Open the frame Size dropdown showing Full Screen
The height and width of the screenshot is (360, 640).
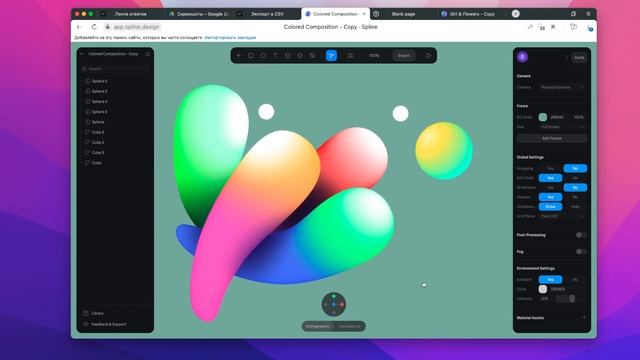(x=562, y=127)
